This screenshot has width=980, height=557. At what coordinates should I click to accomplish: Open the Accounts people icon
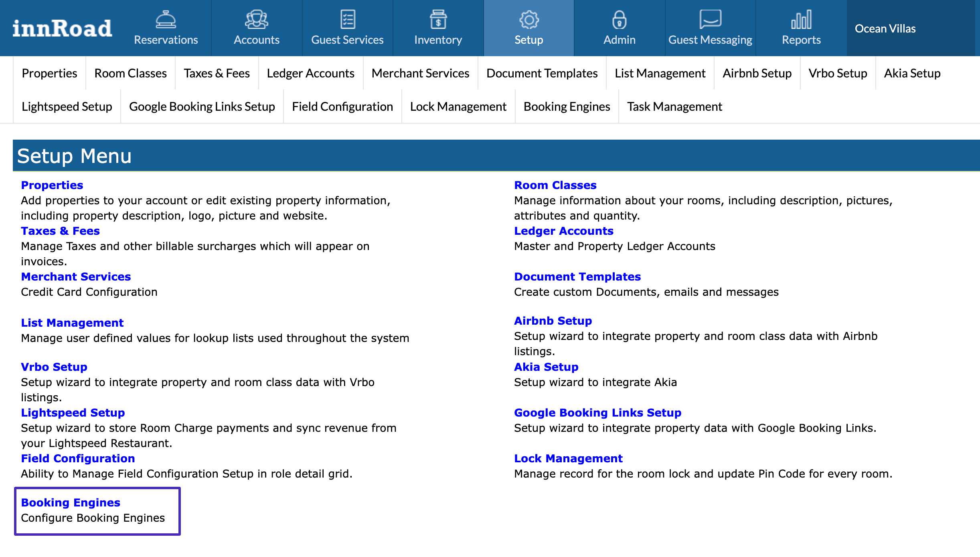point(257,20)
